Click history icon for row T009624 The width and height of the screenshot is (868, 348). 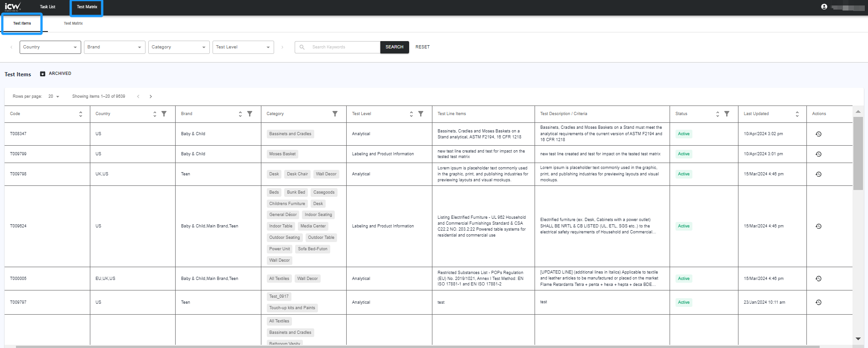pos(818,226)
